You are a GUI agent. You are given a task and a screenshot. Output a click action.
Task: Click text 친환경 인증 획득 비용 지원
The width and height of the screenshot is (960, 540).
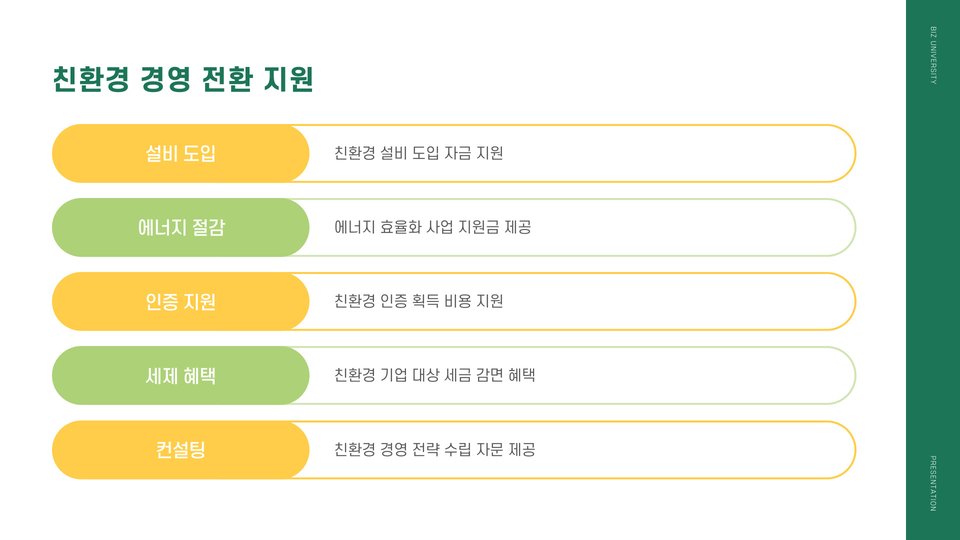tap(419, 301)
